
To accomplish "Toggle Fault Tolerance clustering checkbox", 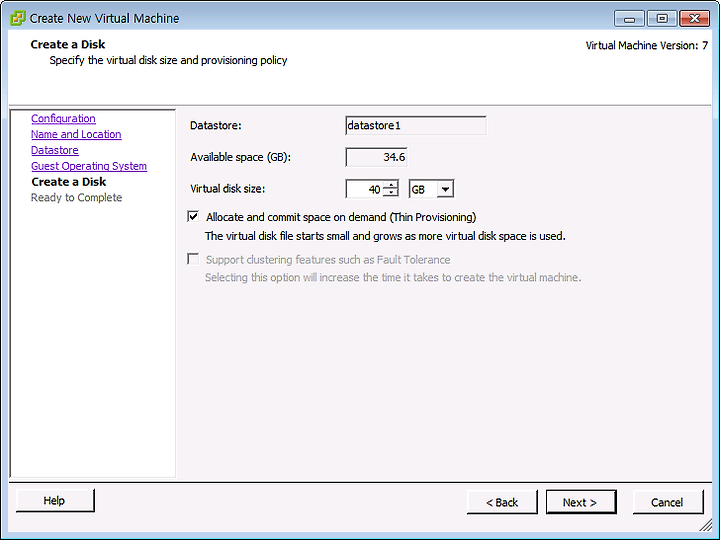I will click(x=193, y=259).
